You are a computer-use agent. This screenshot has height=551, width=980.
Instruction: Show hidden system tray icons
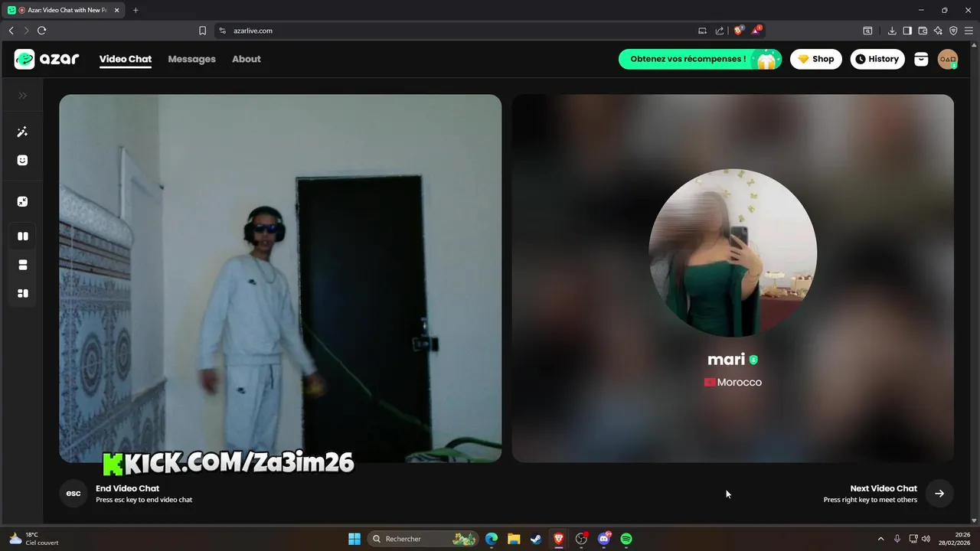point(880,539)
